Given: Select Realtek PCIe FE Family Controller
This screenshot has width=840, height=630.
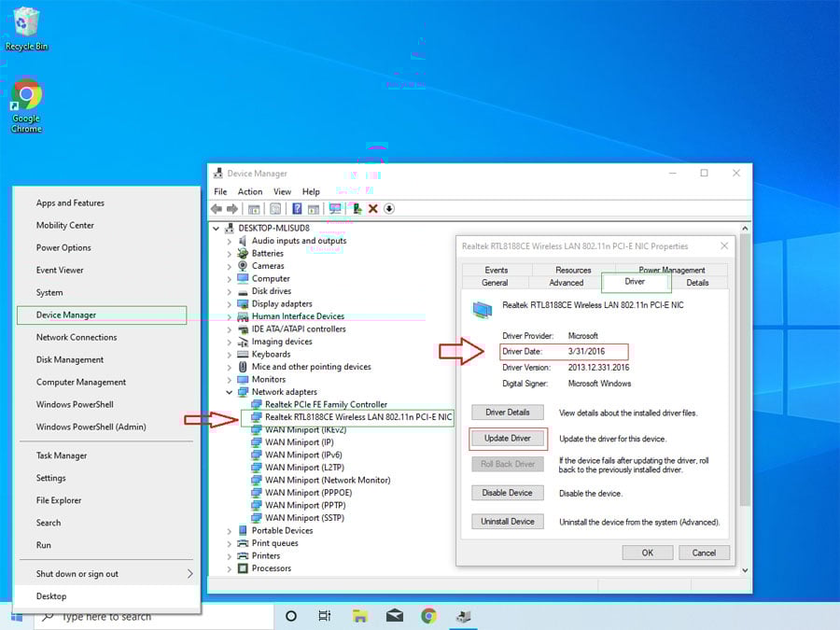Looking at the screenshot, I should click(326, 404).
